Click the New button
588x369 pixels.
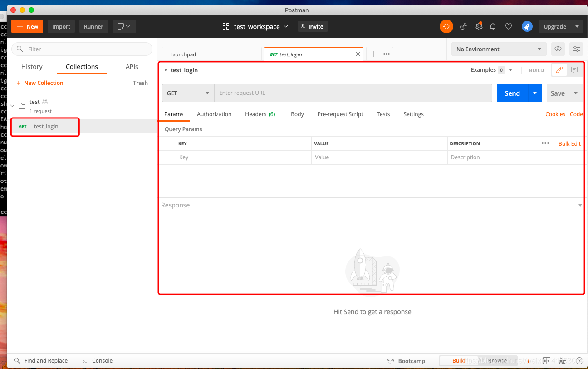(x=27, y=26)
